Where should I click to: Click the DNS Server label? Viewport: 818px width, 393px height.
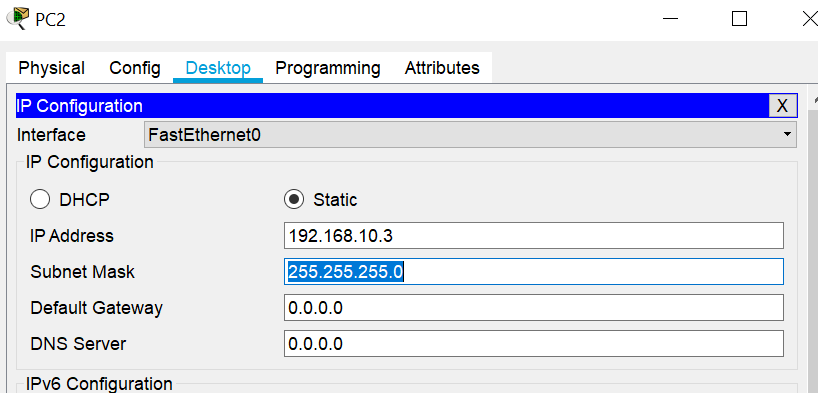click(x=78, y=344)
